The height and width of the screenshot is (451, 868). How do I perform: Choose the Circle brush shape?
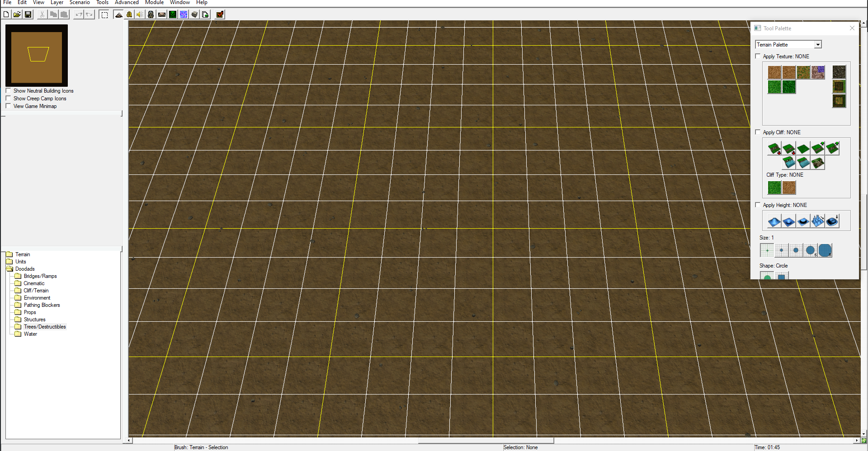click(767, 276)
